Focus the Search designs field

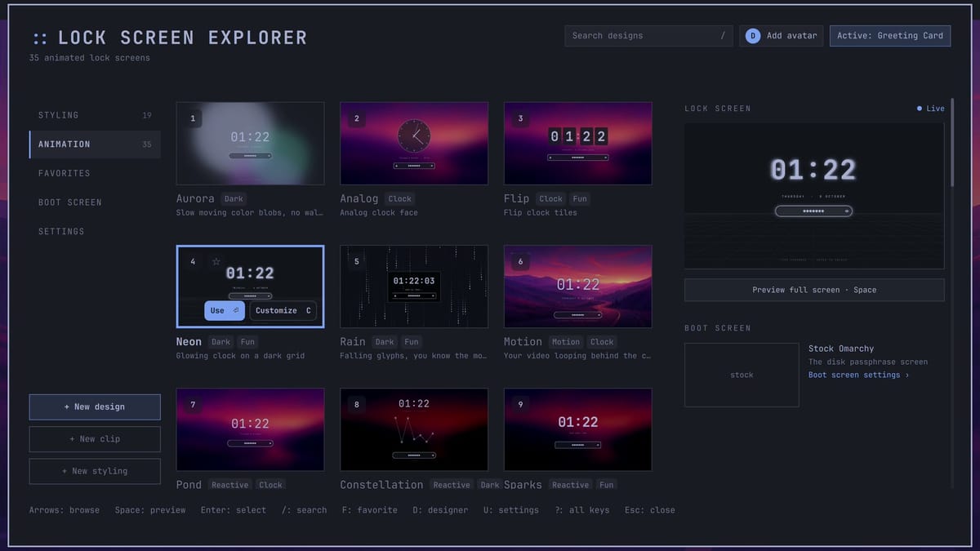pos(648,36)
